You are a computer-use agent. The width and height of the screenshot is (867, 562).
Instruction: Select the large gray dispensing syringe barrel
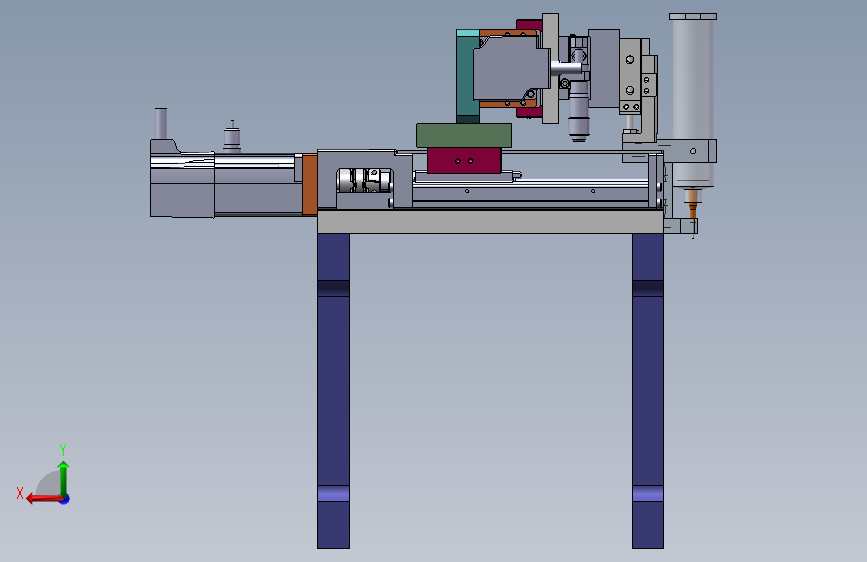693,102
